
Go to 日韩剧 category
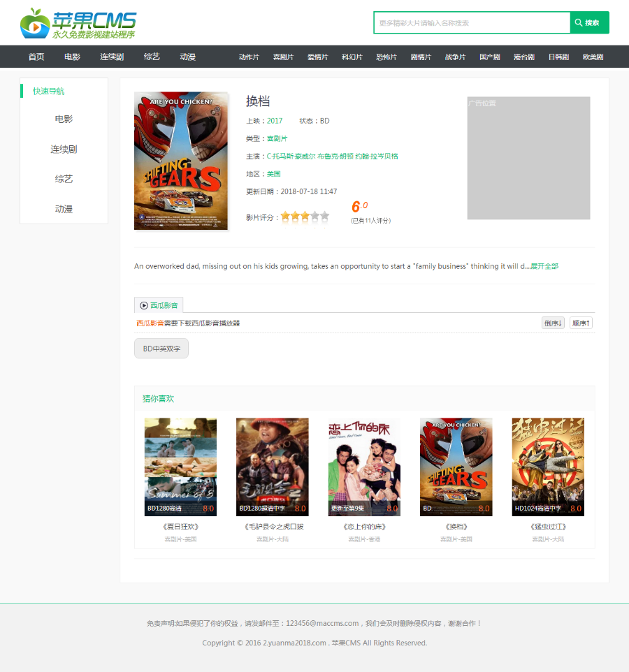click(558, 57)
